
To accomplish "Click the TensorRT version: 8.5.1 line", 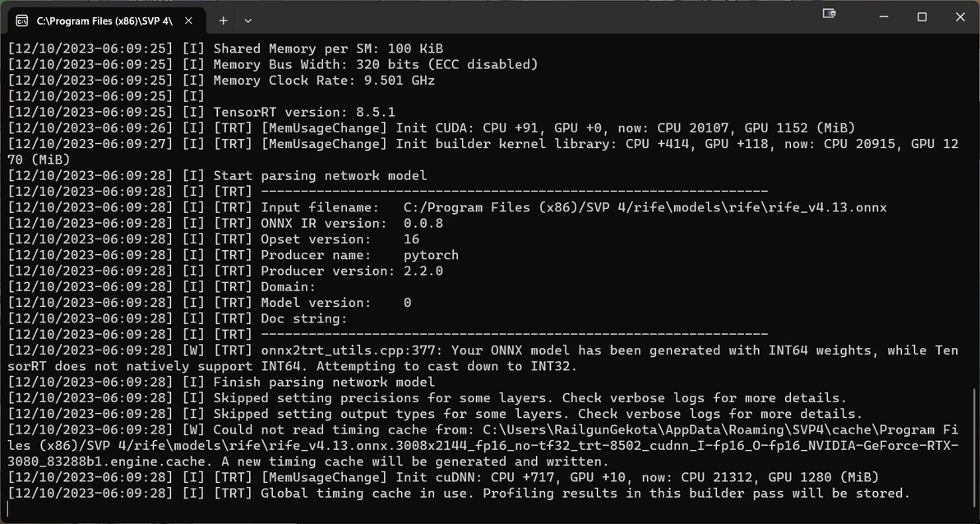I will pyautogui.click(x=304, y=112).
